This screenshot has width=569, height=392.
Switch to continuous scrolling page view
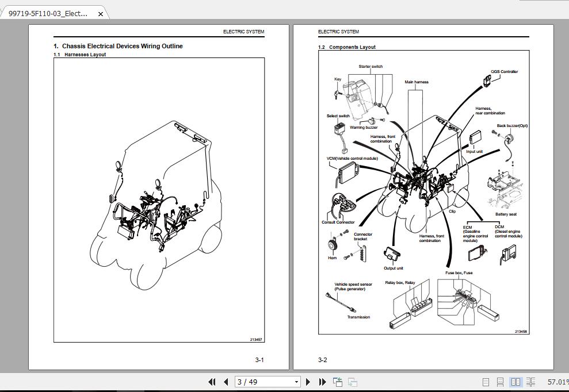[501, 382]
